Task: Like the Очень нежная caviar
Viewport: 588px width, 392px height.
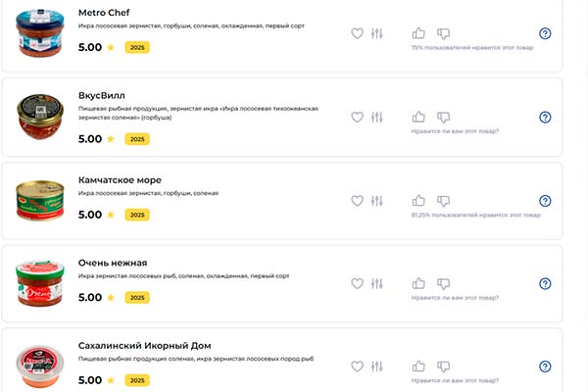Action: 418,284
